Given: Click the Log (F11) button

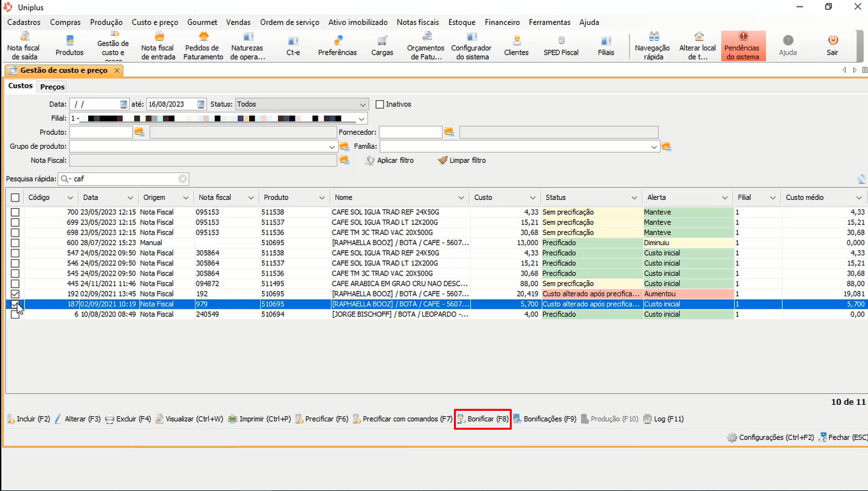Looking at the screenshot, I should tap(663, 419).
